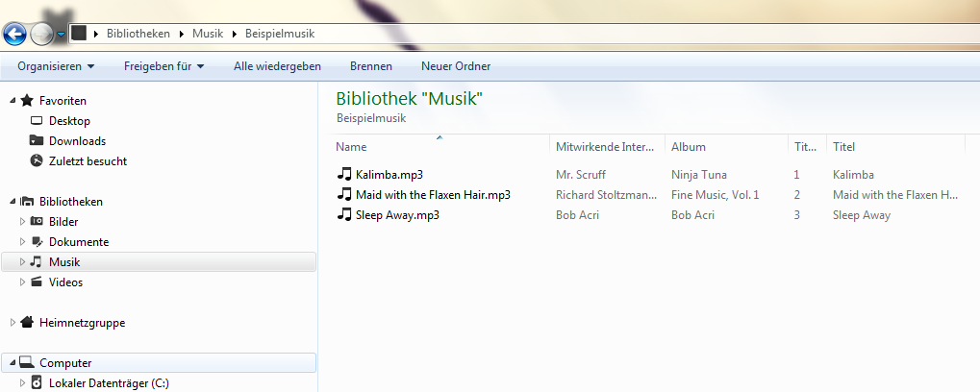This screenshot has width=980, height=392.
Task: Click the greyed Forward arrow button
Action: tap(41, 34)
